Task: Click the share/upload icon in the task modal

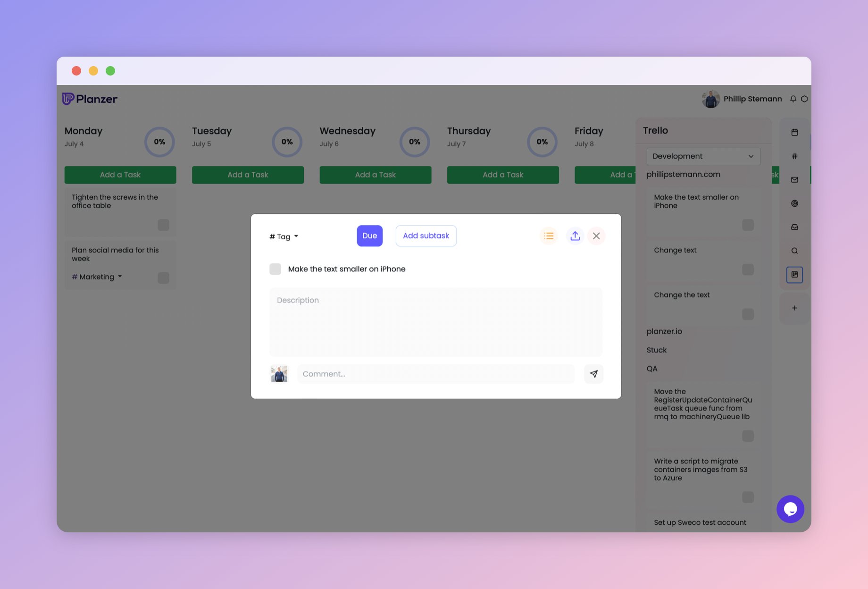Action: [x=575, y=236]
